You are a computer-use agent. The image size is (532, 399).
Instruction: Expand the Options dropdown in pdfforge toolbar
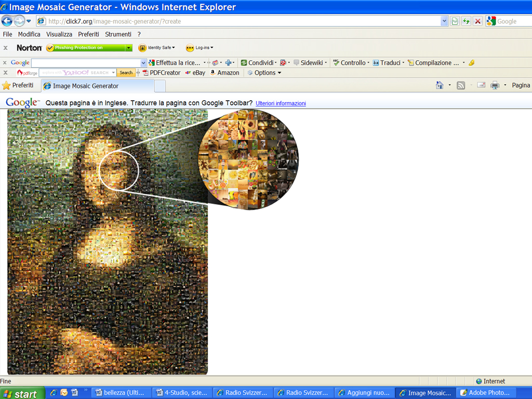pos(264,73)
